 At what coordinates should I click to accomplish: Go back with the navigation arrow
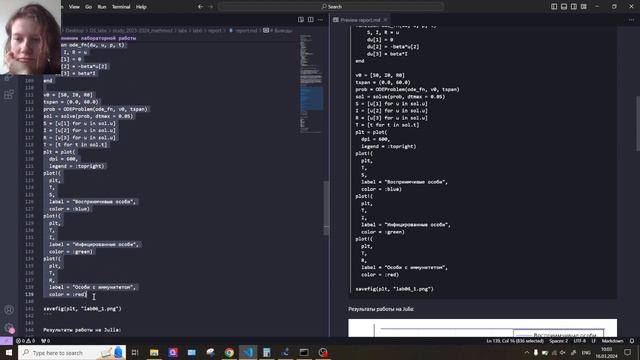point(200,7)
